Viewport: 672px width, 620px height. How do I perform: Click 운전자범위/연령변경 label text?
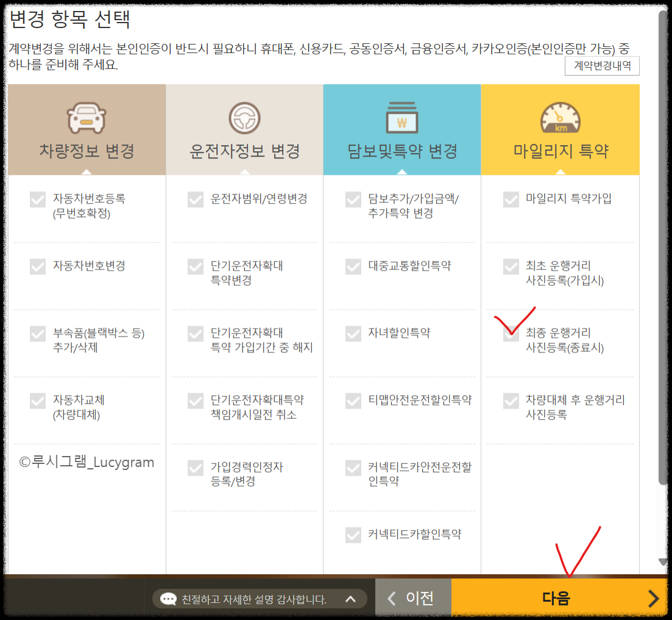coord(259,199)
